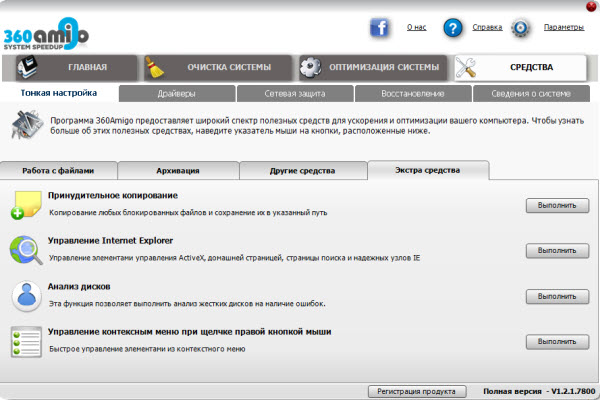Click the gear icon for system optimization
Screen dimensions: 600x400
pos(310,67)
